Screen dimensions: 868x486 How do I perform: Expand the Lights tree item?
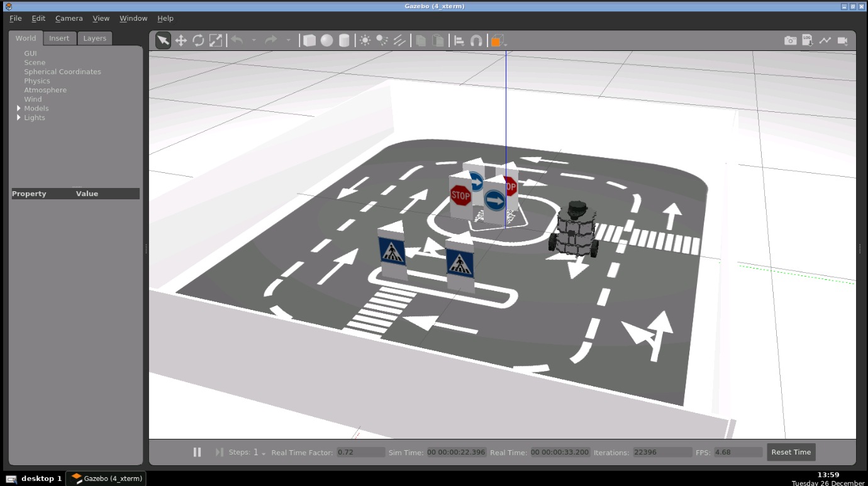pyautogui.click(x=19, y=118)
